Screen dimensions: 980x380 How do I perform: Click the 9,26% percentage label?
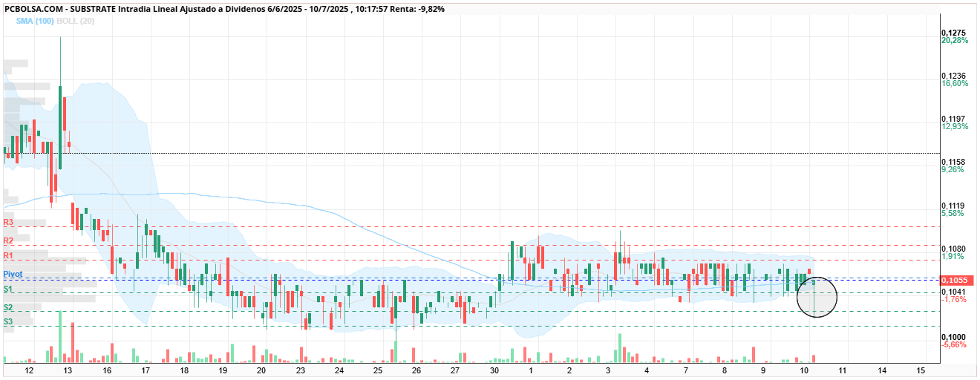pos(953,170)
